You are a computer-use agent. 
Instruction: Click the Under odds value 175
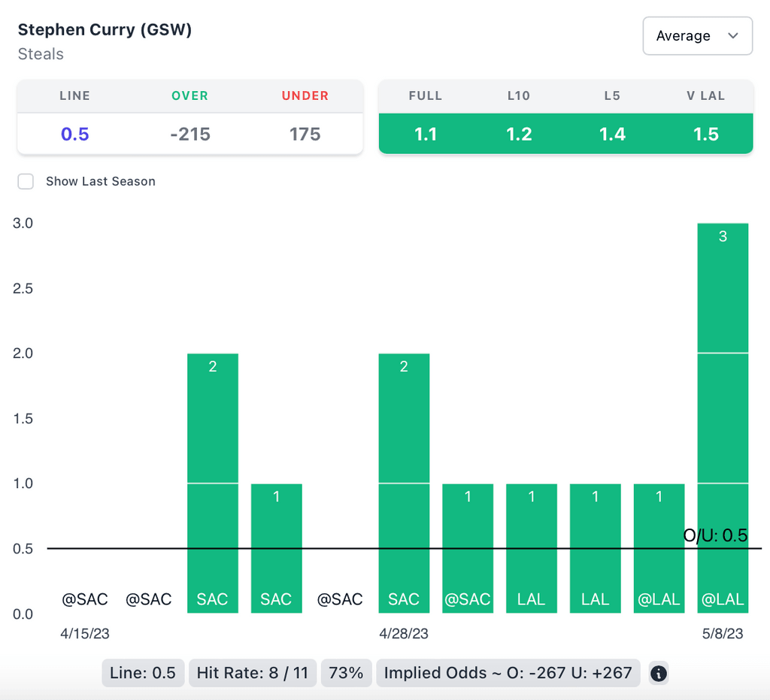coord(305,134)
